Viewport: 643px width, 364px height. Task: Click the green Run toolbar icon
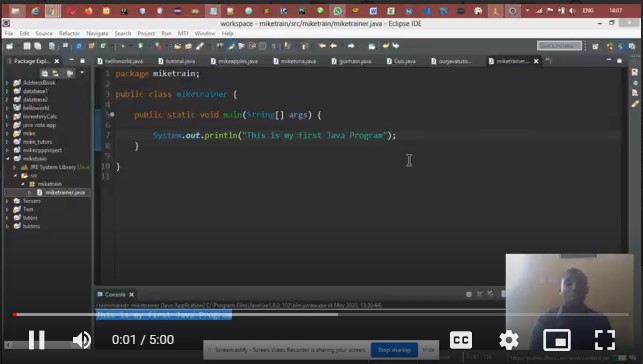click(141, 46)
